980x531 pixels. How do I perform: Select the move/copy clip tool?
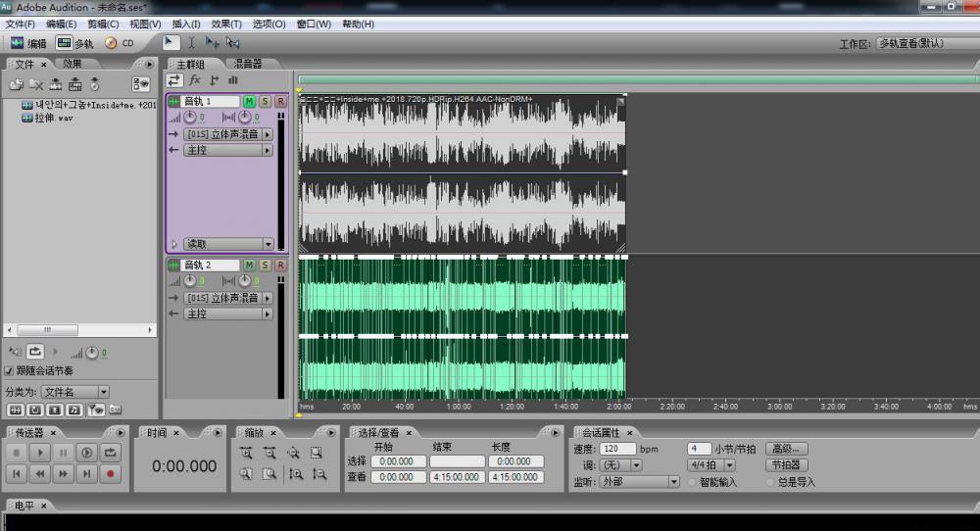[213, 42]
